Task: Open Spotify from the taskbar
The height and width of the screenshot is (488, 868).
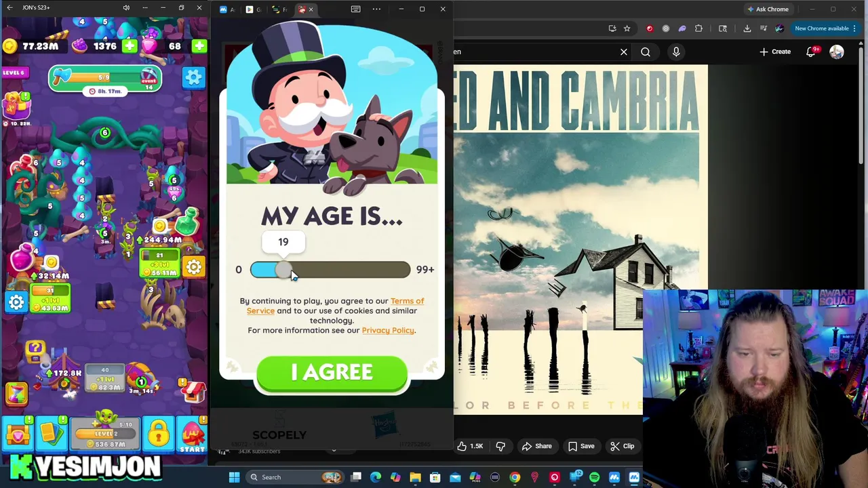Action: [594, 477]
